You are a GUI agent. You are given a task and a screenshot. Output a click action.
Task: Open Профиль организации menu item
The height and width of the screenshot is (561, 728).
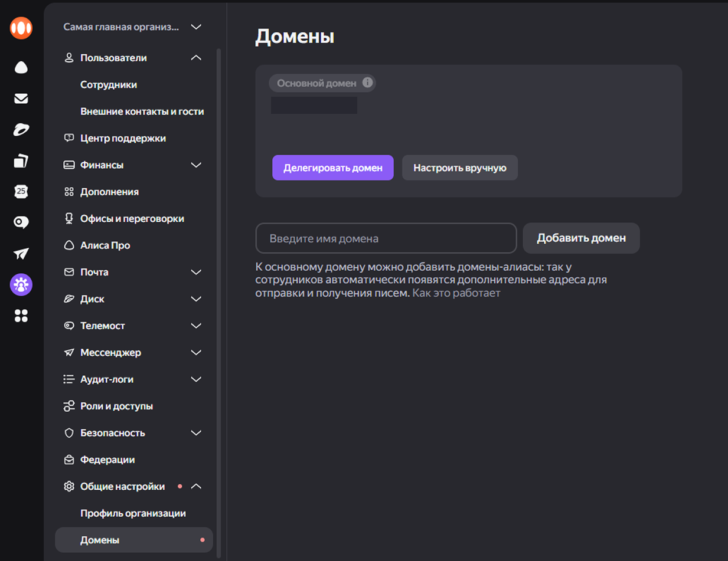133,513
